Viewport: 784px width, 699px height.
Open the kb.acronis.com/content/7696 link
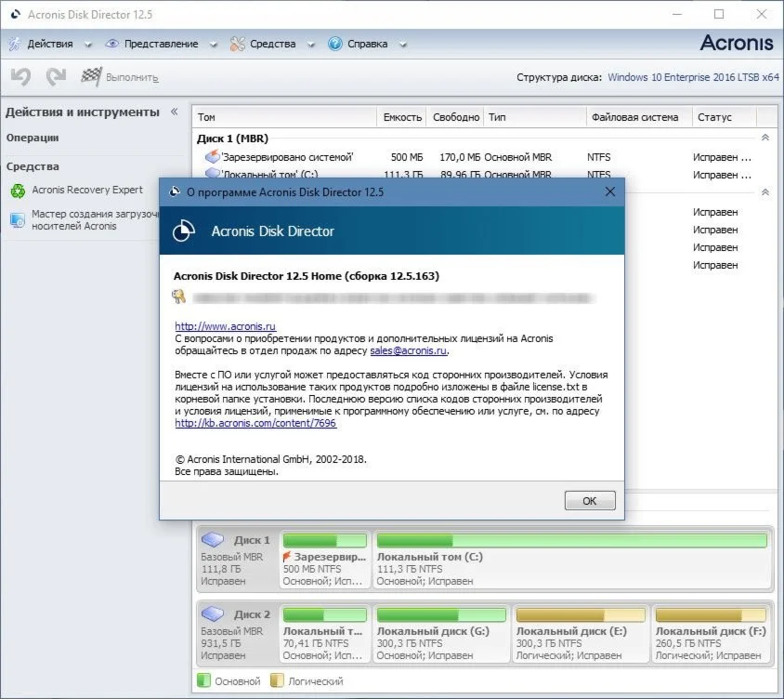255,423
